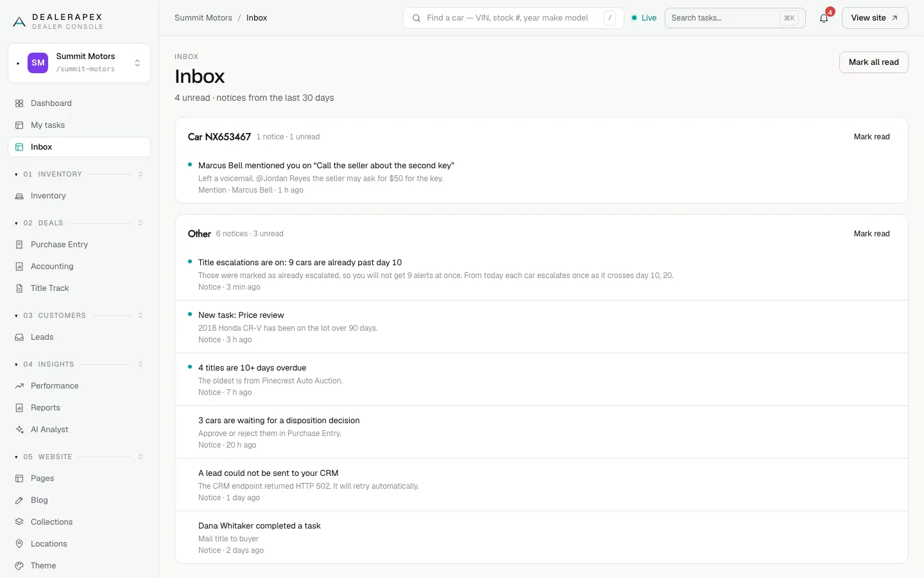Open the New task: Price review notice
This screenshot has height=578, width=924.
542,327
